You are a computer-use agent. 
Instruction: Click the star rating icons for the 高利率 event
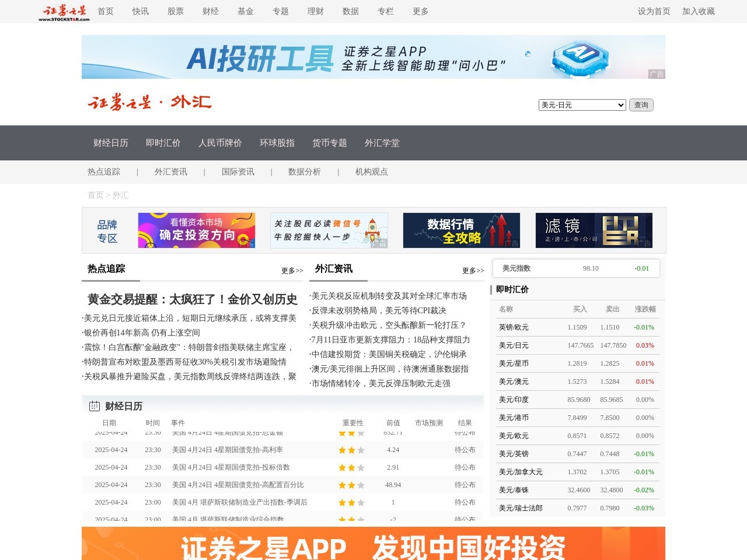pos(351,450)
